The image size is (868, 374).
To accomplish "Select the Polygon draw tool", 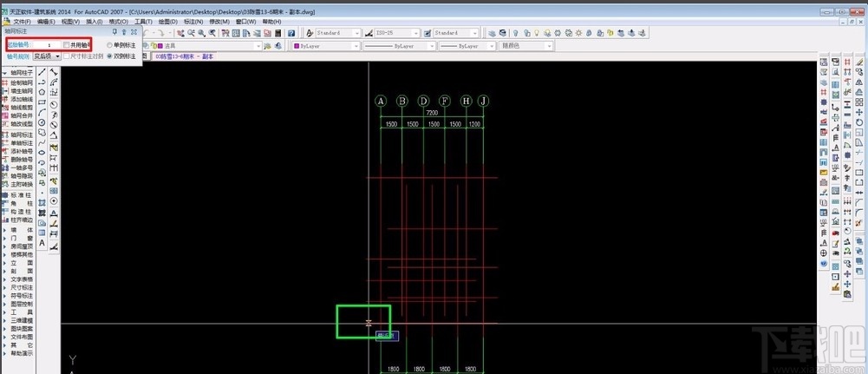I will pos(42,92).
